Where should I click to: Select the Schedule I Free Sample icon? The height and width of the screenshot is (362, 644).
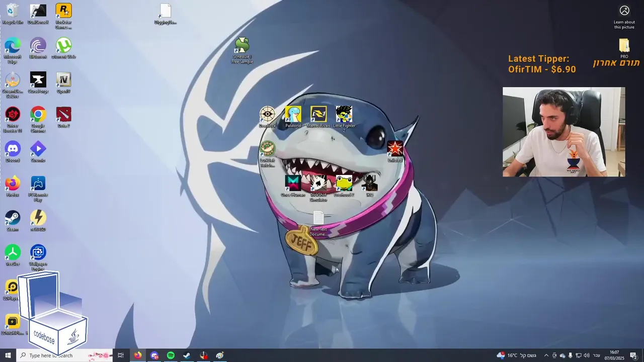pyautogui.click(x=242, y=51)
